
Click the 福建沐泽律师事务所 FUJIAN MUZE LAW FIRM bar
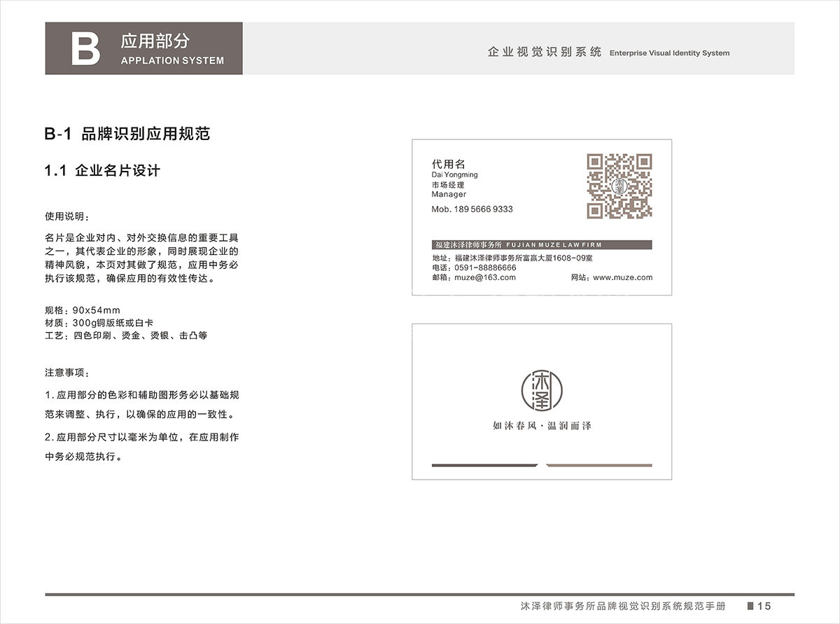[542, 245]
